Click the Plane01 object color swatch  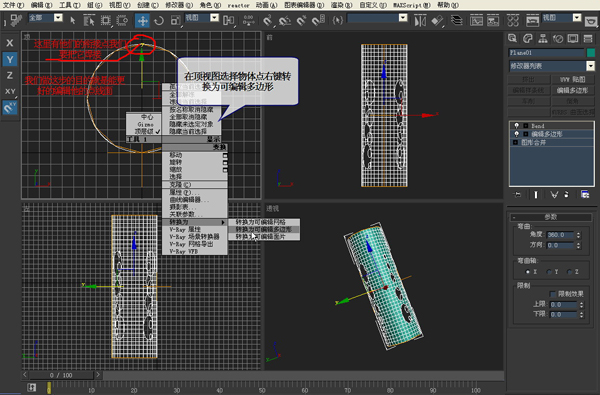(x=591, y=52)
